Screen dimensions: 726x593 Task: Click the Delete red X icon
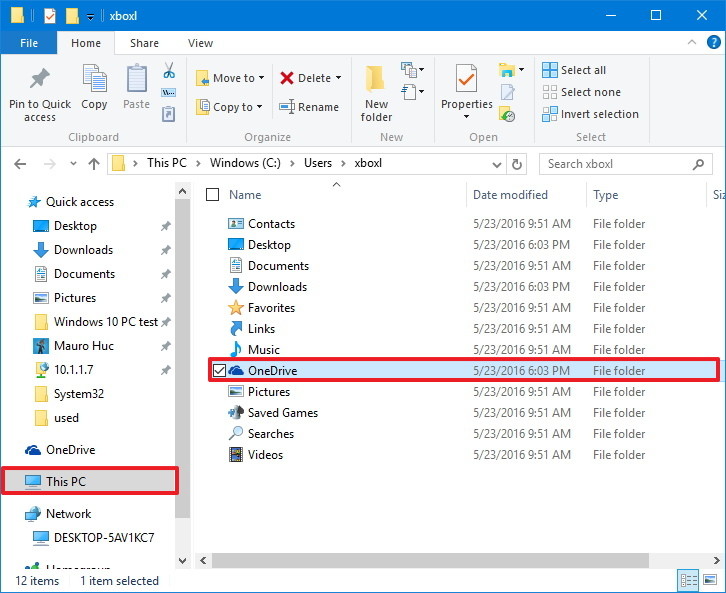(x=287, y=78)
